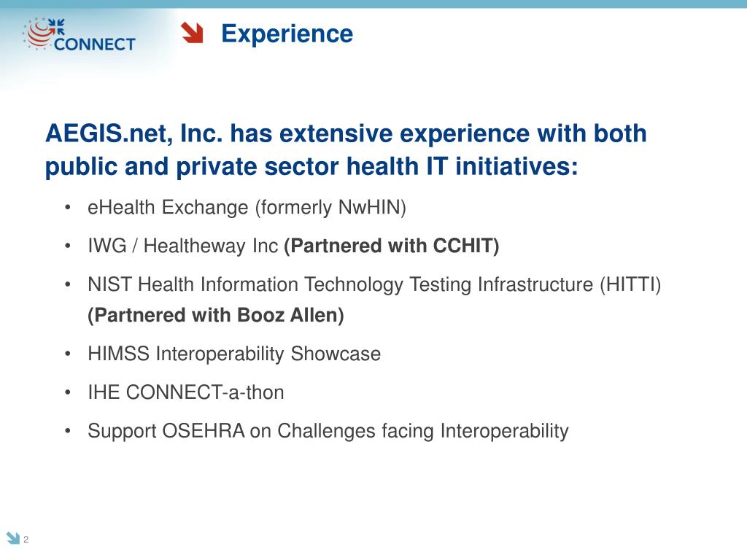Click the IWG / Healtheway Inc text
747x560 pixels.
coord(183,246)
